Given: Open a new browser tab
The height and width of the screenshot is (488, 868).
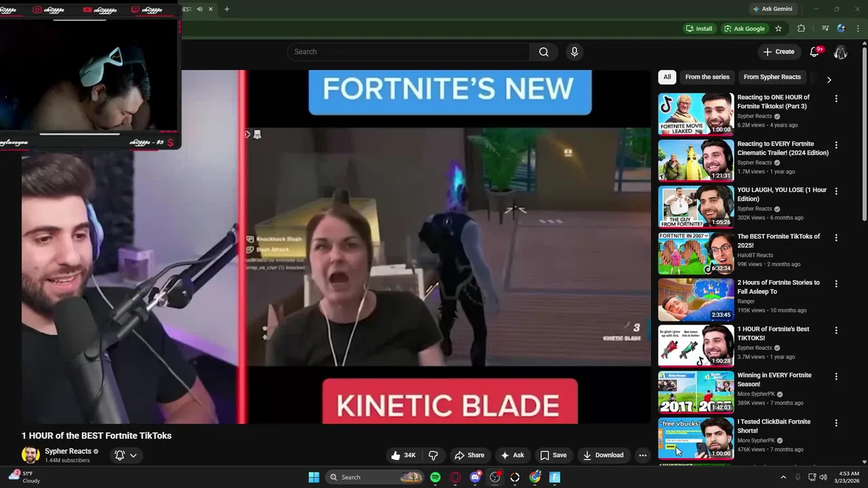Looking at the screenshot, I should [x=226, y=9].
